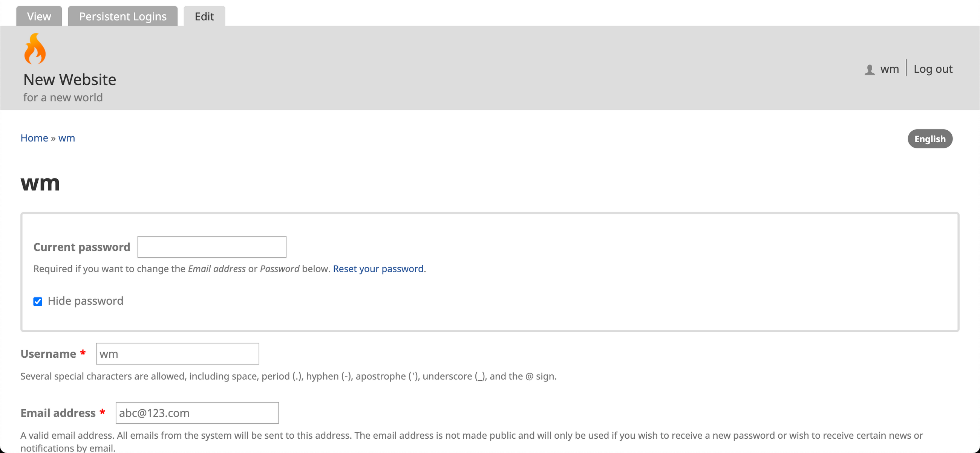Select the Edit tab
Image resolution: width=980 pixels, height=453 pixels.
204,16
